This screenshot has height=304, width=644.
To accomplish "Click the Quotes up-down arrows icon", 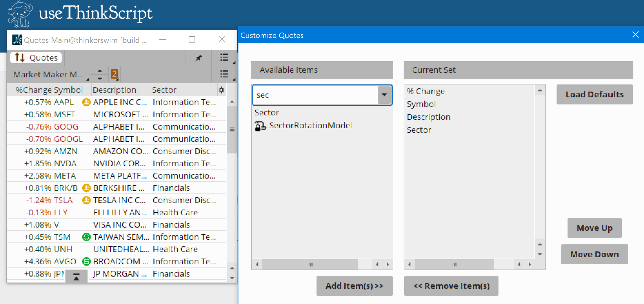I will point(20,58).
